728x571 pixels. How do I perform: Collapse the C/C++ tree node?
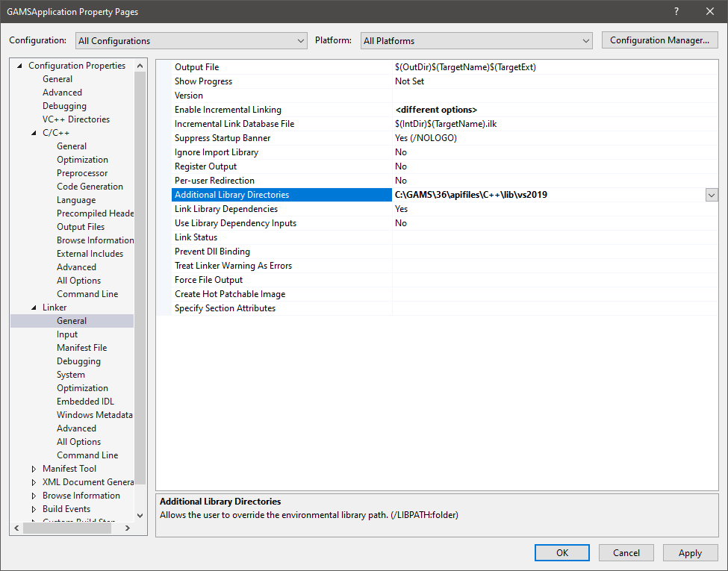34,133
